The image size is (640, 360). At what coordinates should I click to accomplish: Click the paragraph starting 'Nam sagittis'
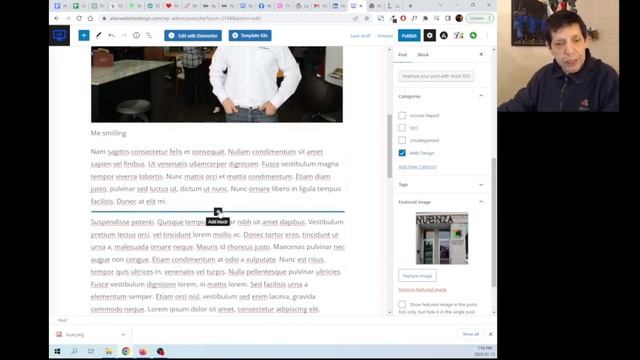pos(216,176)
